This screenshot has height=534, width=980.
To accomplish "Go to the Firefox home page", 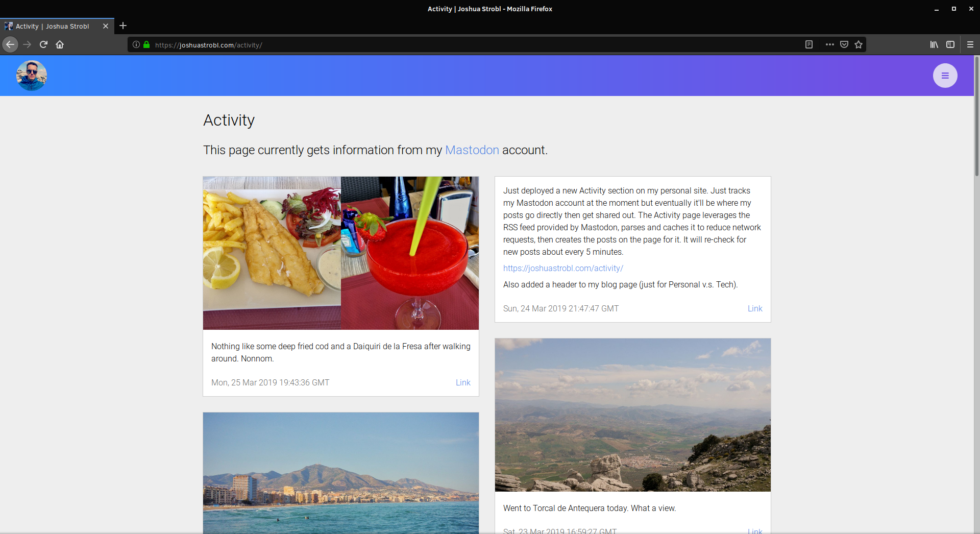I will click(60, 44).
